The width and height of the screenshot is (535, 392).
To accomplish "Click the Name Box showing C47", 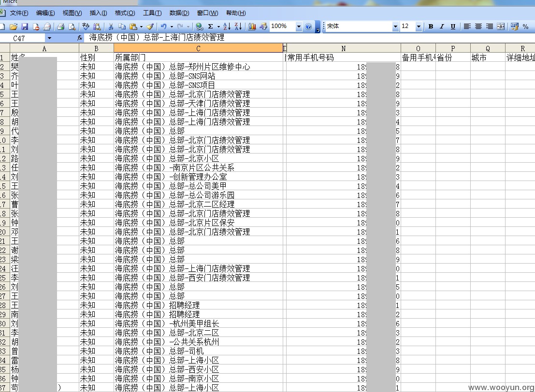I will (x=23, y=38).
